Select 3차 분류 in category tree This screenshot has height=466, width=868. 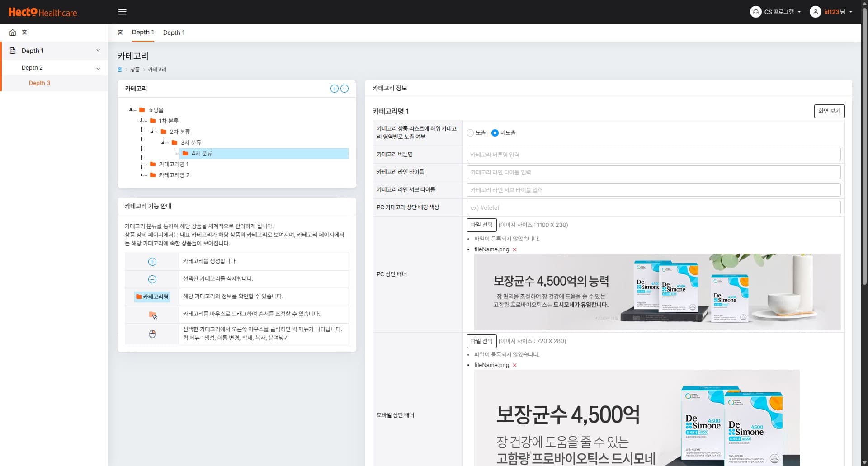pos(191,143)
